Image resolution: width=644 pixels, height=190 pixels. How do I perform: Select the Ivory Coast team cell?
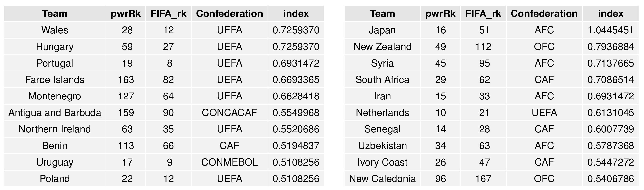(382, 162)
